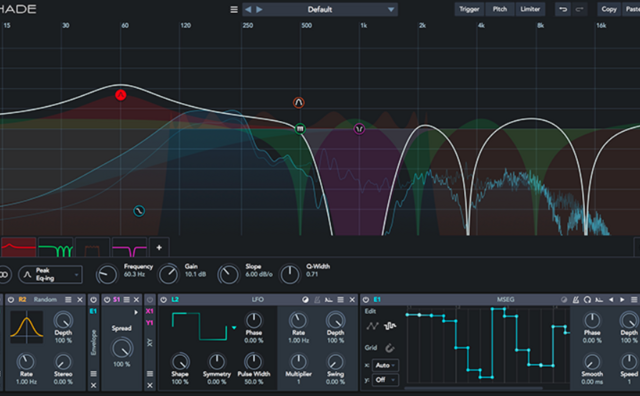This screenshot has height=396, width=640.
Task: Adjust the Q-Width knob
Action: 290,274
